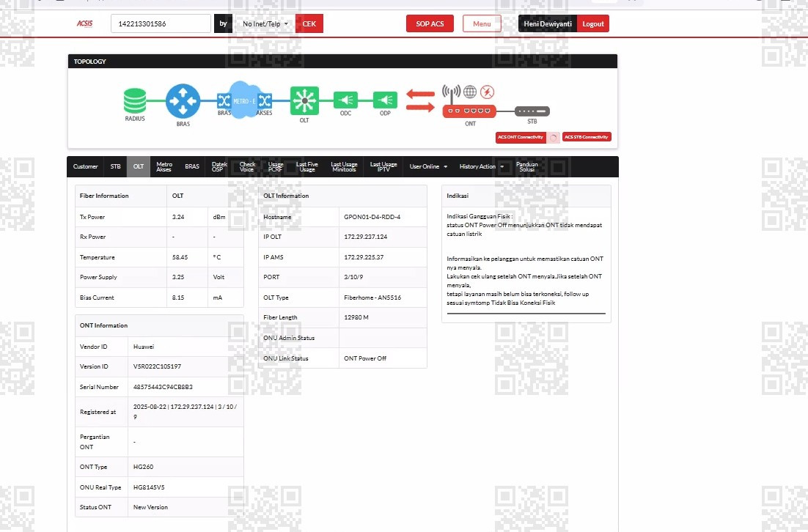
Task: Select ONU Real Type HG8145V5
Action: tap(149, 487)
